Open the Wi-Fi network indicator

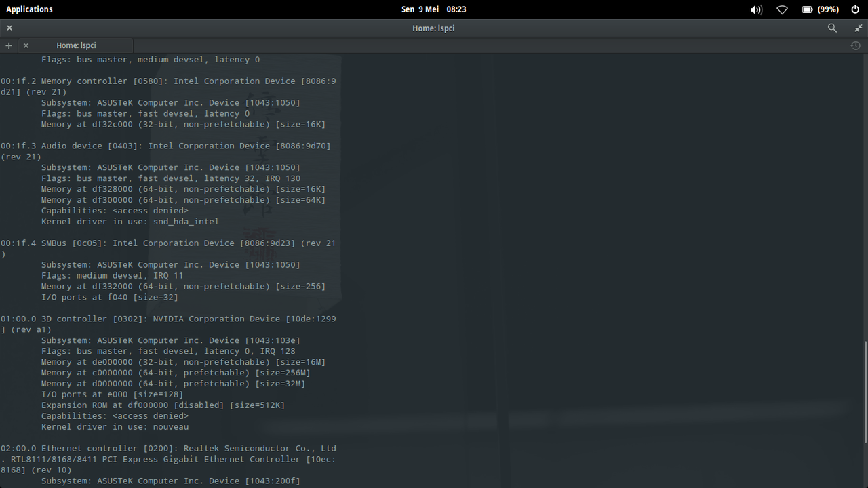(x=782, y=9)
